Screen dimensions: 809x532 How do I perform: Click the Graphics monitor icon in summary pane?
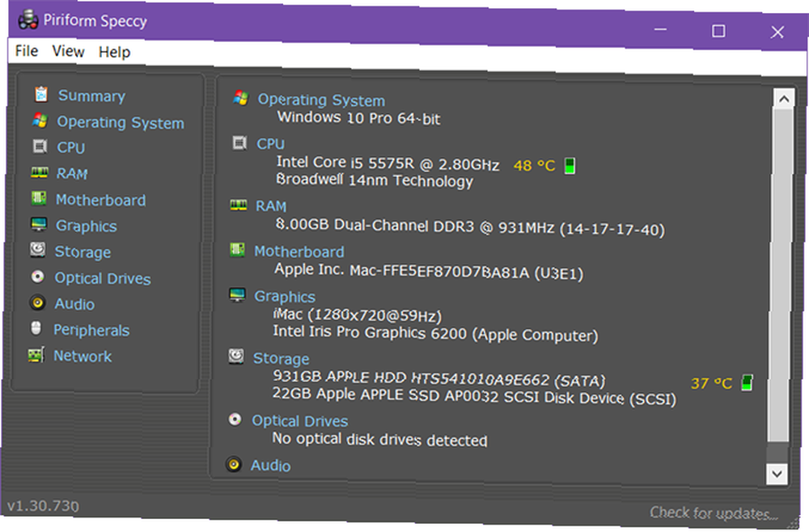pos(237,295)
